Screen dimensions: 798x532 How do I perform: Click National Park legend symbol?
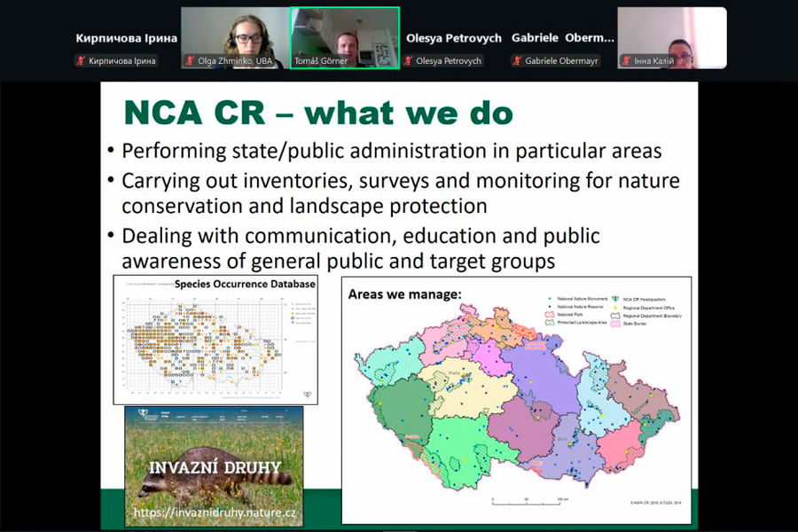(x=549, y=313)
